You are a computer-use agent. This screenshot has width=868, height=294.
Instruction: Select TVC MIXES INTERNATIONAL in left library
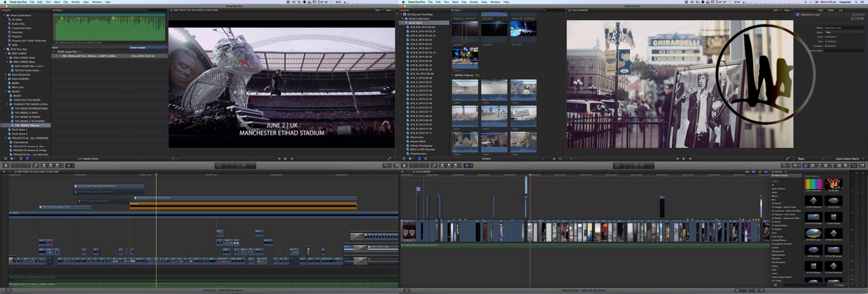coord(31,108)
